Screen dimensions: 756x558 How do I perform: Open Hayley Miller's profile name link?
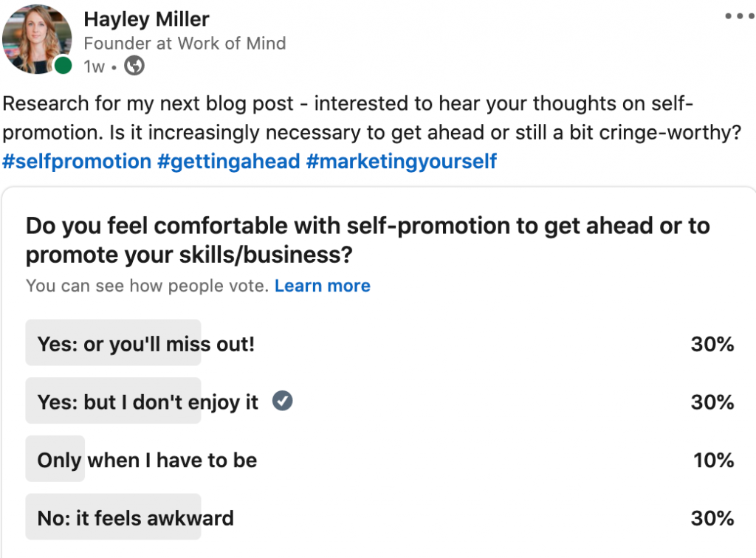146,18
